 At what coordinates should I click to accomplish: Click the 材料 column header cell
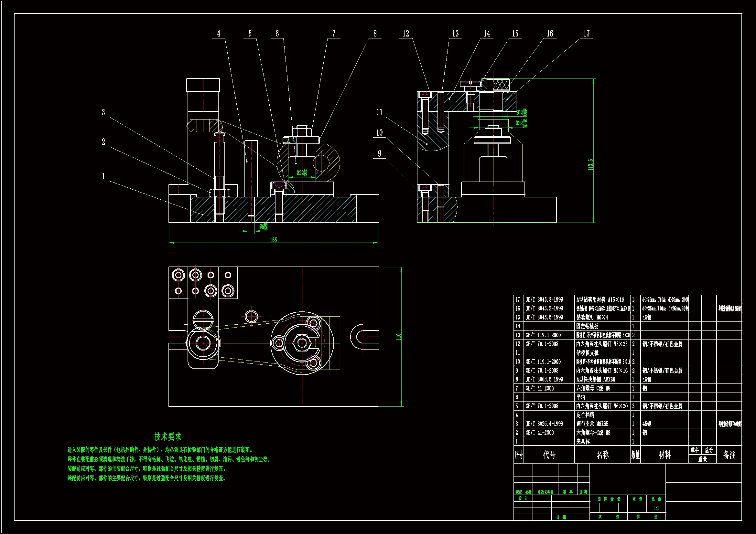point(664,455)
